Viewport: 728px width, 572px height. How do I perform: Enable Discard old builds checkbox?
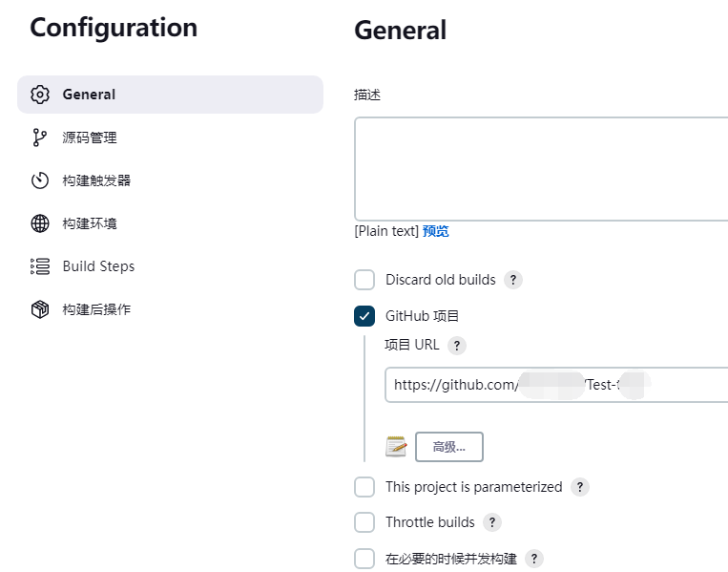(x=364, y=280)
